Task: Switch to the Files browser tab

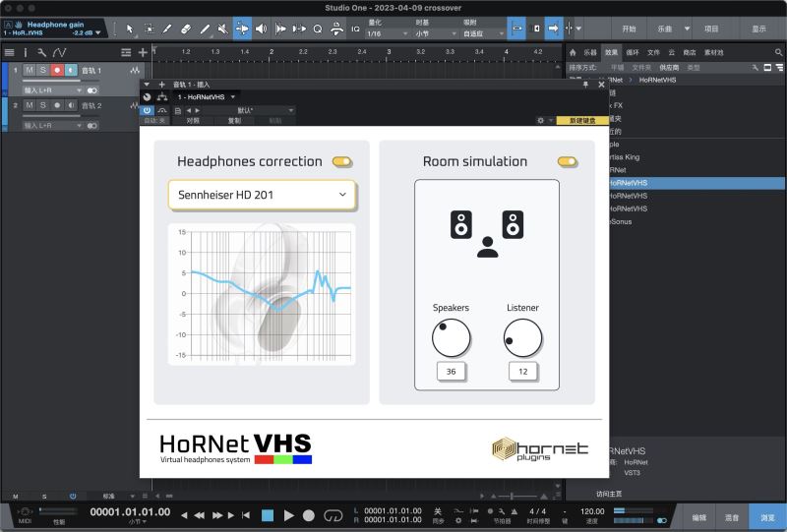Action: point(653,52)
